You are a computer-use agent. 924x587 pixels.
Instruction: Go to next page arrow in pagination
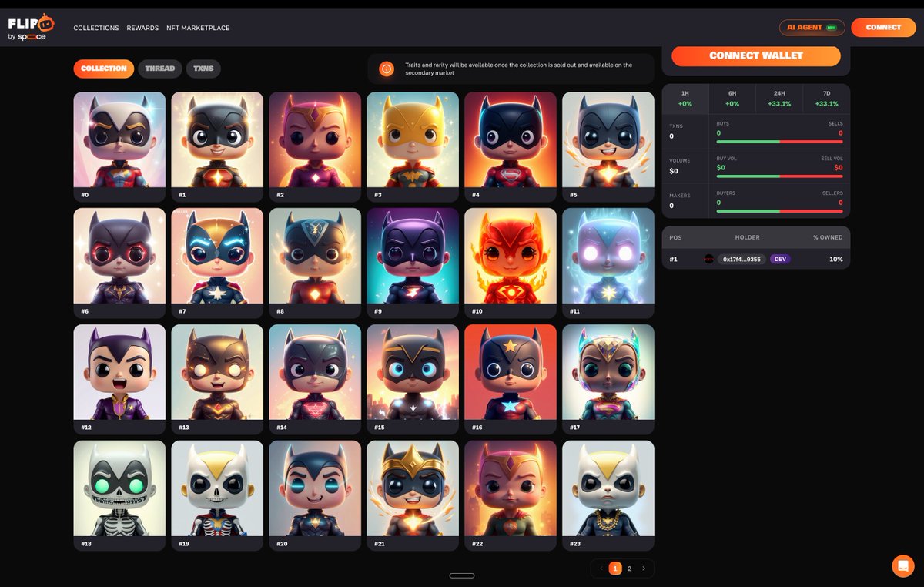(x=643, y=569)
